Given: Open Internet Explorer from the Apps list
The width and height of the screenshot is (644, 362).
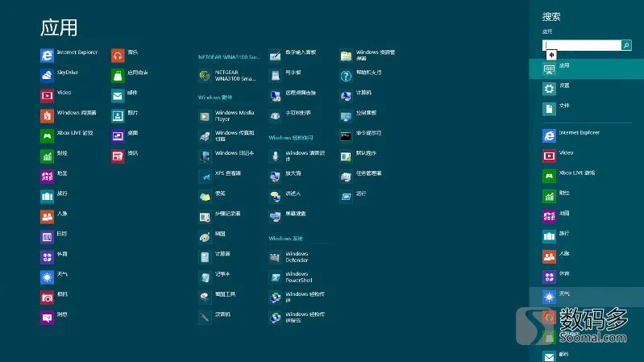Looking at the screenshot, I should pos(69,56).
